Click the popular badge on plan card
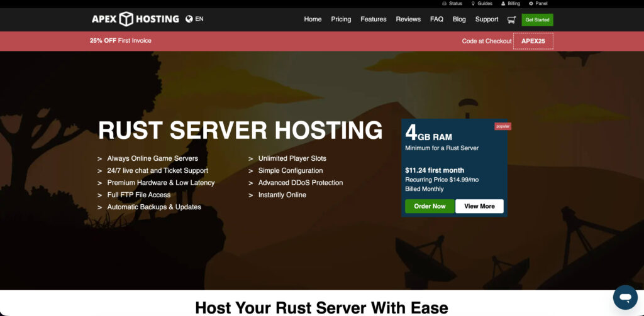This screenshot has width=644, height=316. coord(502,126)
